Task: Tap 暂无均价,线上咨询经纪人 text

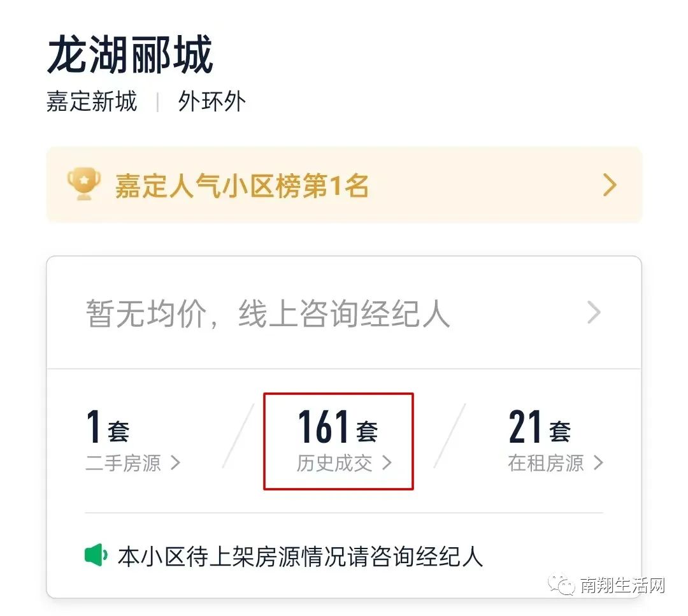Action: click(268, 313)
